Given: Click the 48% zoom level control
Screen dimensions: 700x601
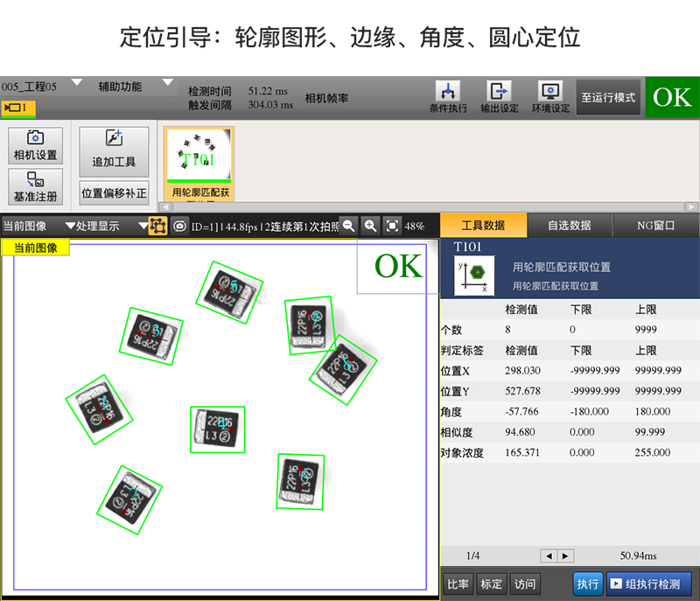Looking at the screenshot, I should 415,226.
